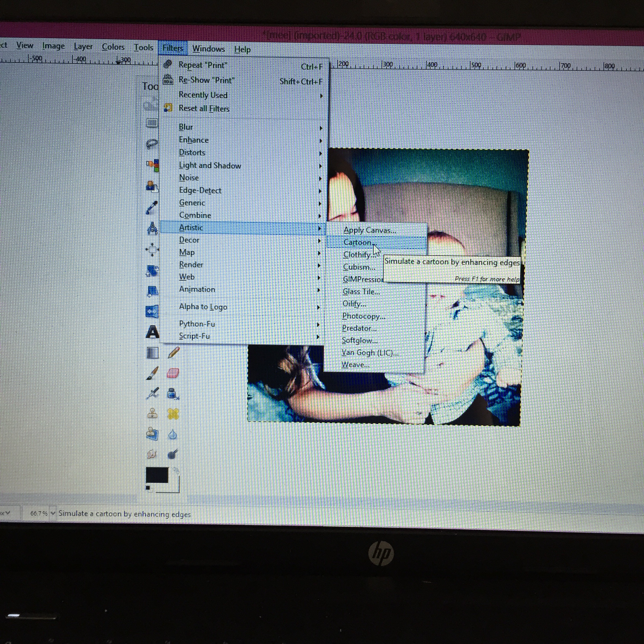This screenshot has width=644, height=644.
Task: Expand the Light and Shadow submenu
Action: pyautogui.click(x=243, y=165)
